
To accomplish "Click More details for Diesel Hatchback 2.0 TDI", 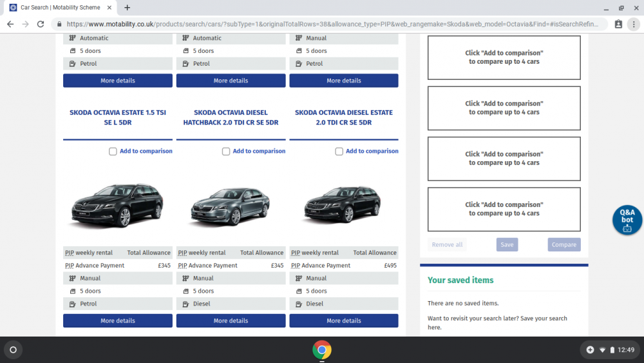I will (x=231, y=320).
